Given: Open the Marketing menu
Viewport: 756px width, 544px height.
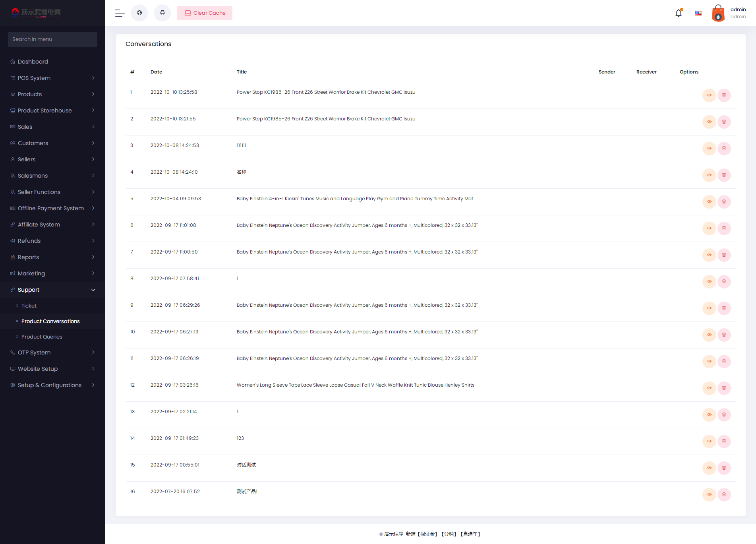Looking at the screenshot, I should (52, 273).
